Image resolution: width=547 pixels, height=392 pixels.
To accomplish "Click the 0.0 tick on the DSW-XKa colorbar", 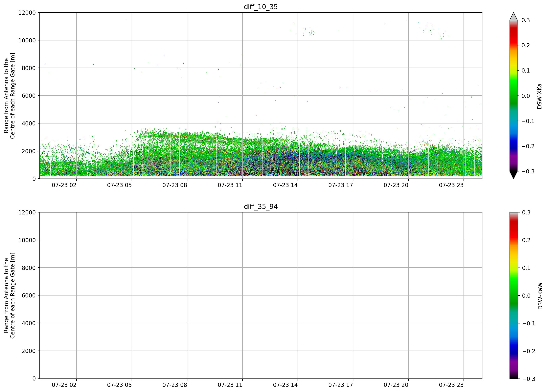I will [x=526, y=96].
